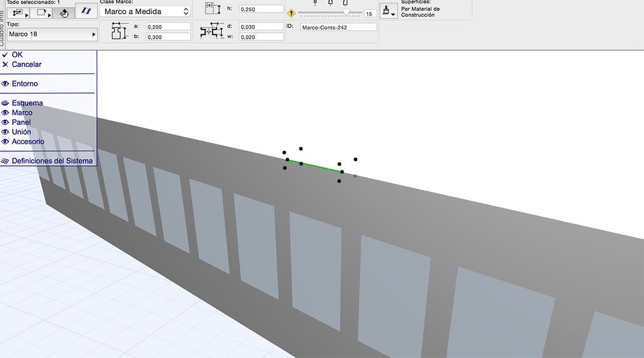Click the d/w profile diagram icon
The width and height of the screenshot is (644, 358).
click(212, 31)
